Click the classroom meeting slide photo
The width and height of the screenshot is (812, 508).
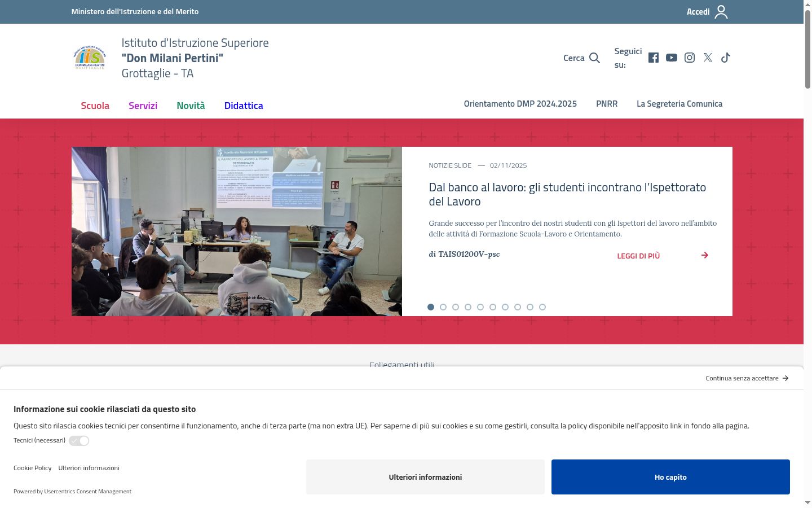237,231
